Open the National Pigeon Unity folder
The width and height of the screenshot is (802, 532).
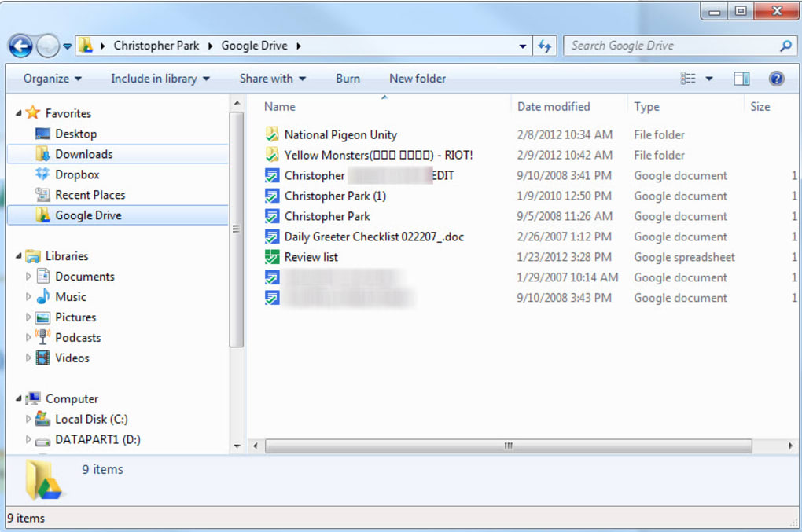click(x=340, y=134)
